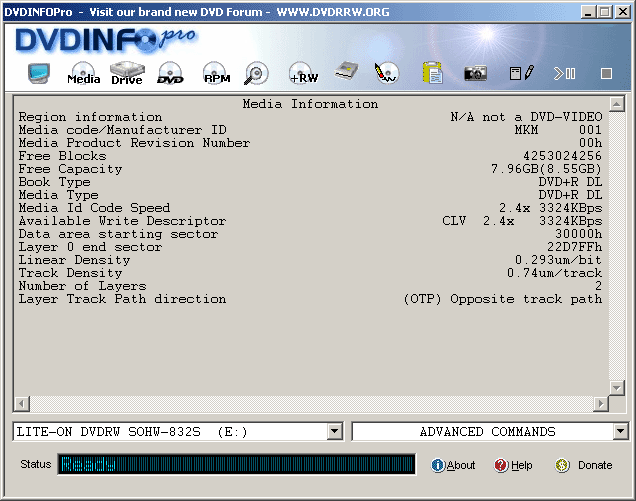This screenshot has height=501, width=636.
Task: Click the 'Book Type' row label
Action: (54, 182)
